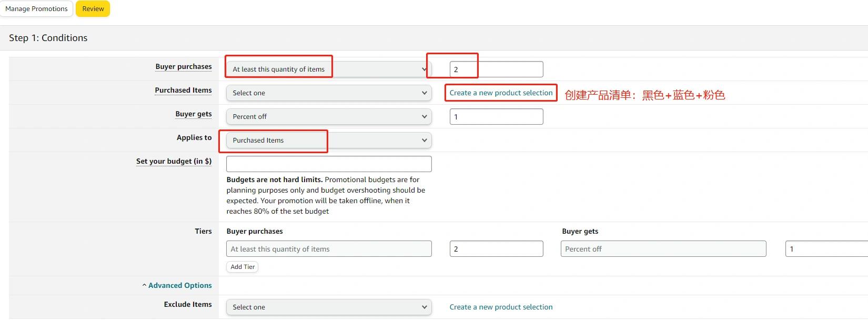Click the Buyer purchases quantity field
868x320 pixels.
tap(496, 69)
